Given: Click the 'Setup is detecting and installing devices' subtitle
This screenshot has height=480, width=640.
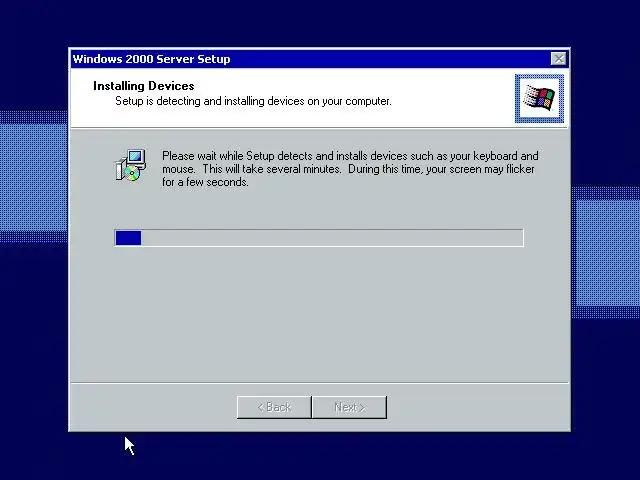Looking at the screenshot, I should (x=253, y=101).
